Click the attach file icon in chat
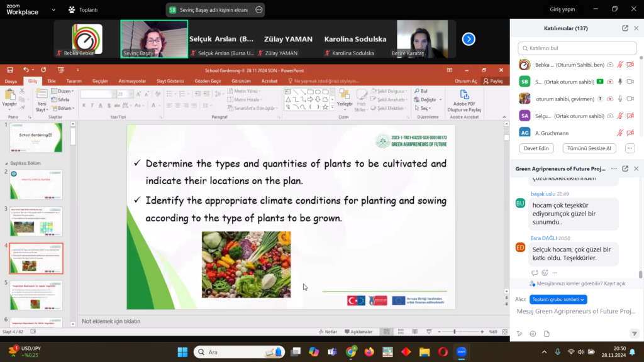 547,334
